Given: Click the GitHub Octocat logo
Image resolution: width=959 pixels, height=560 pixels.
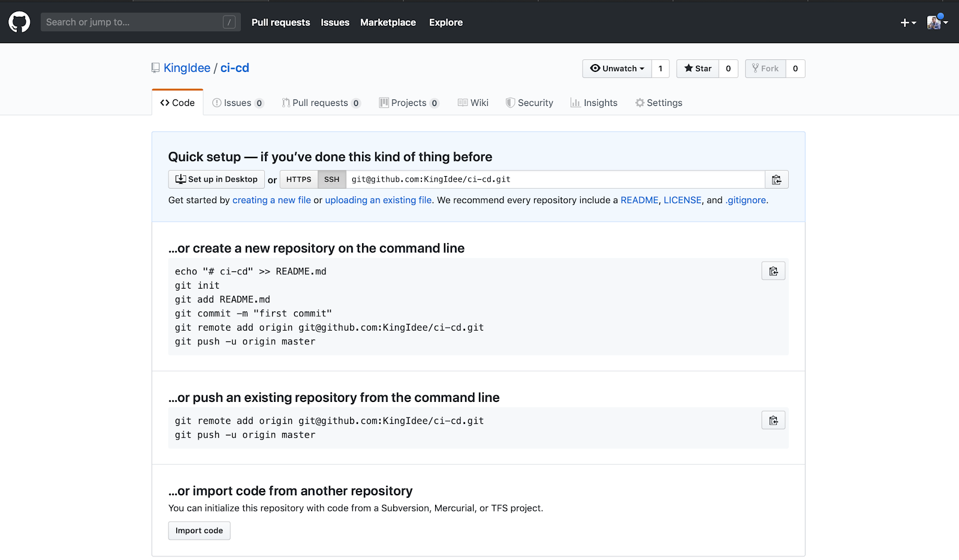Looking at the screenshot, I should click(x=19, y=22).
